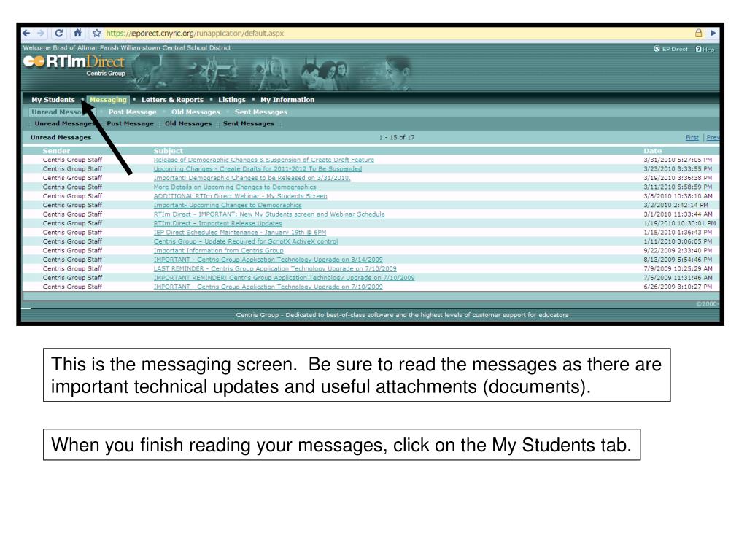Click the RTIm Direct logo
This screenshot has width=747, height=560.
(74, 65)
